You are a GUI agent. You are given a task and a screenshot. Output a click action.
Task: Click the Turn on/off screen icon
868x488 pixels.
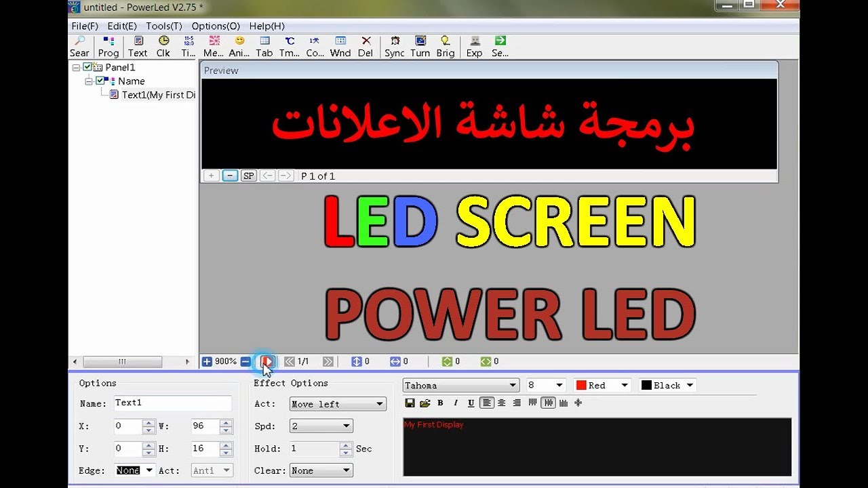420,47
